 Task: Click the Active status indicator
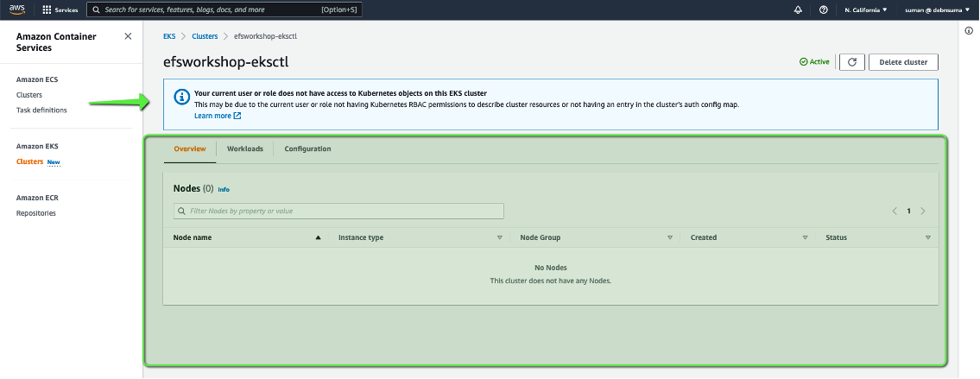[814, 62]
